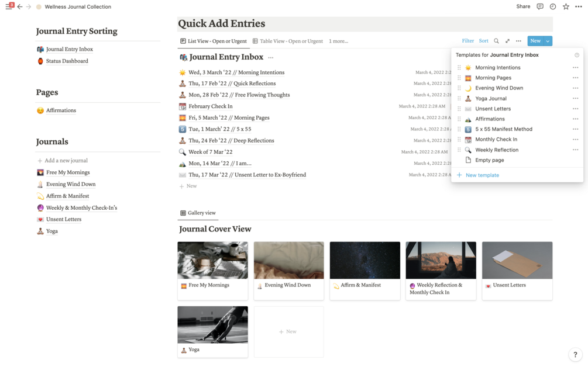Click empty New gallery card
Image resolution: width=588 pixels, height=367 pixels.
coord(289,332)
